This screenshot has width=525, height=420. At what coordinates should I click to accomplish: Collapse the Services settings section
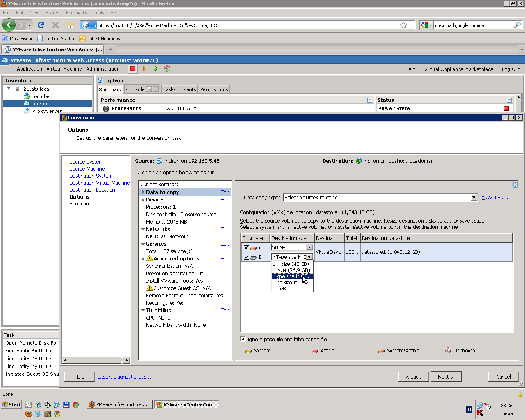[143, 244]
